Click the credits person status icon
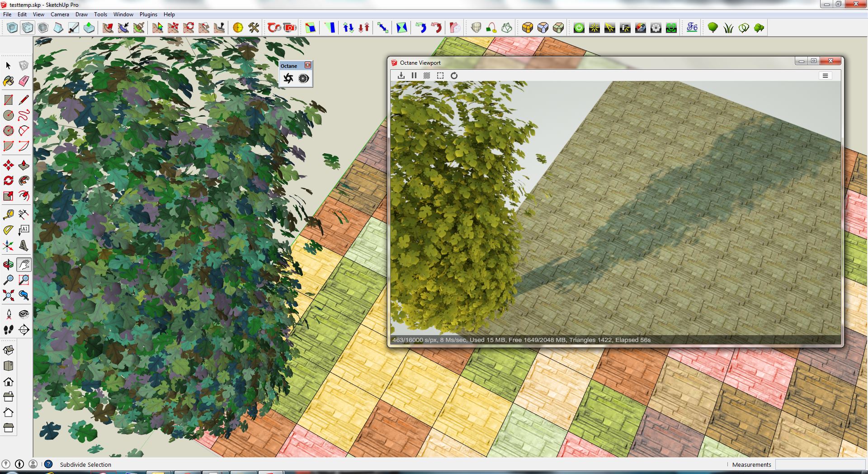 pyautogui.click(x=33, y=464)
